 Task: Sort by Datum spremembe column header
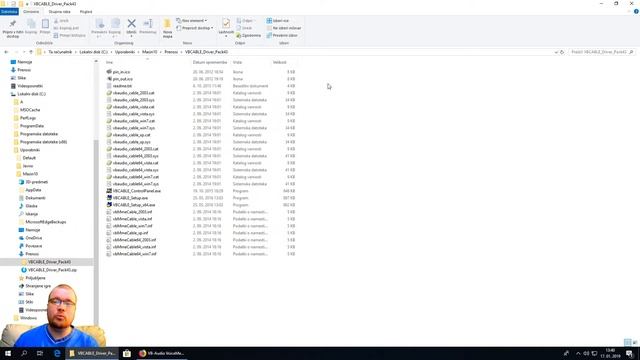210,62
